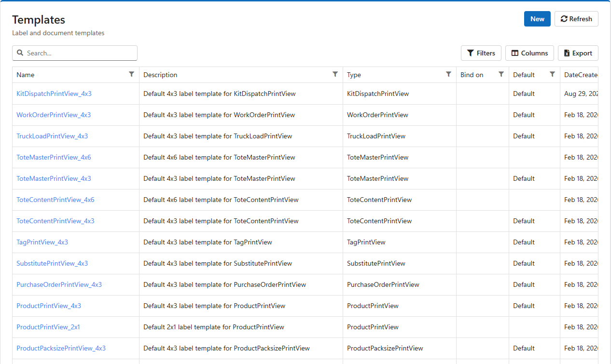Click the Name column filter icon

point(131,74)
